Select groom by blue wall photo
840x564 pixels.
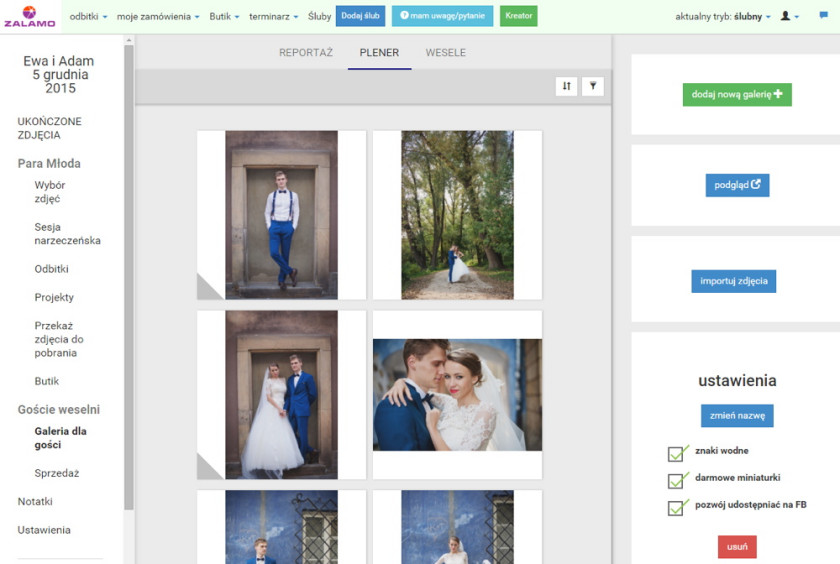tap(281, 527)
